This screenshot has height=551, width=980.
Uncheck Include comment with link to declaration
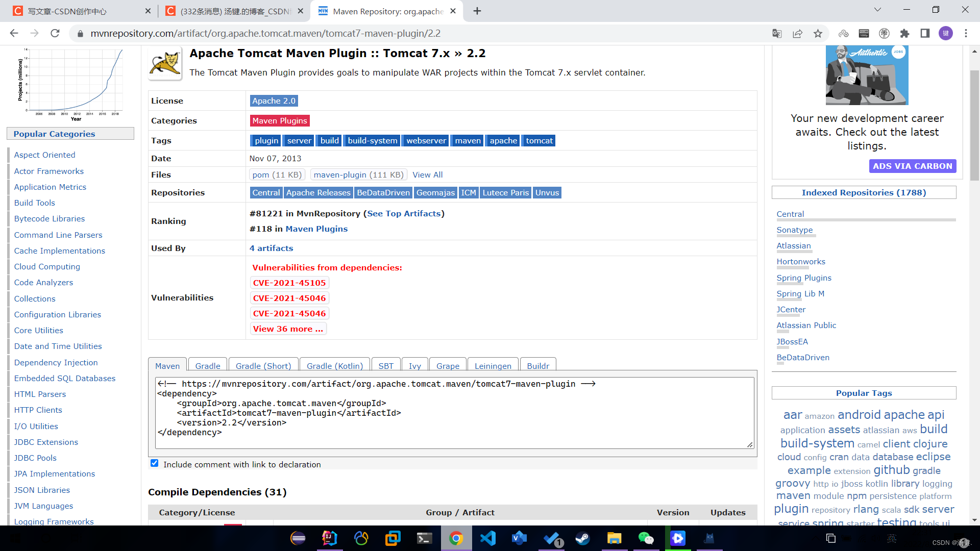coord(154,463)
